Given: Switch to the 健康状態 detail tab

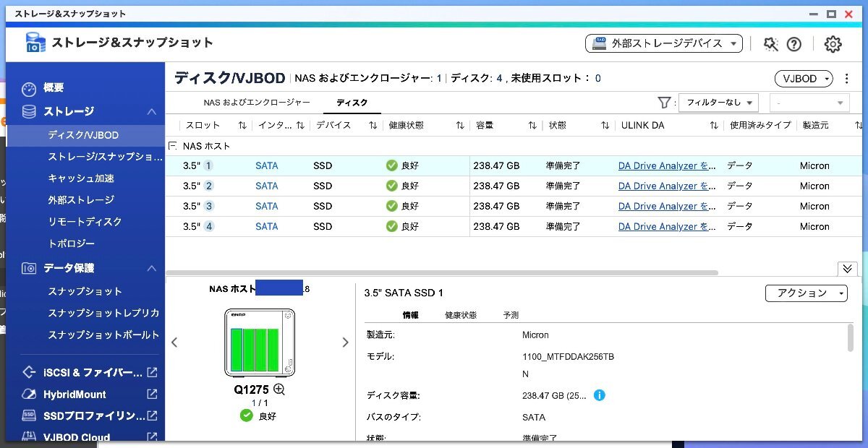Looking at the screenshot, I should (x=461, y=315).
